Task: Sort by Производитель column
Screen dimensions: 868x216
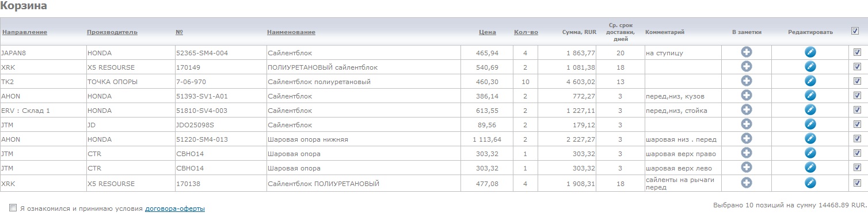Action: [x=112, y=32]
